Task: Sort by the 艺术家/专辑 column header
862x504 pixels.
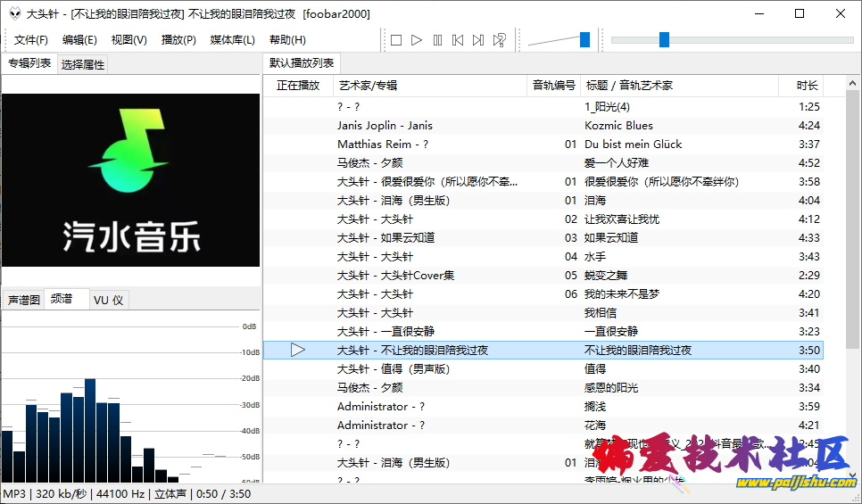Action: coord(430,86)
